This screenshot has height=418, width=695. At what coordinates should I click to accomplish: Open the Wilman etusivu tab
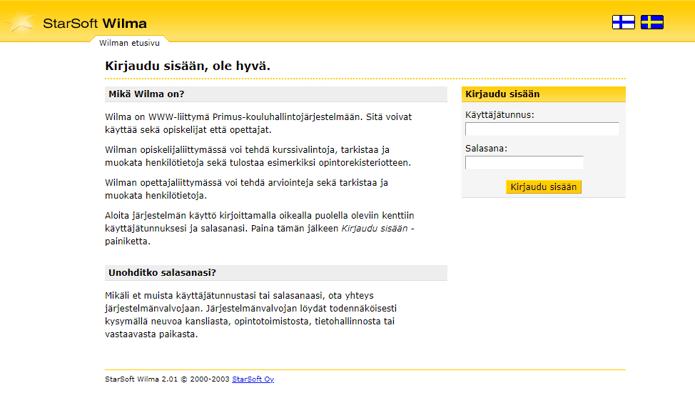coord(130,44)
